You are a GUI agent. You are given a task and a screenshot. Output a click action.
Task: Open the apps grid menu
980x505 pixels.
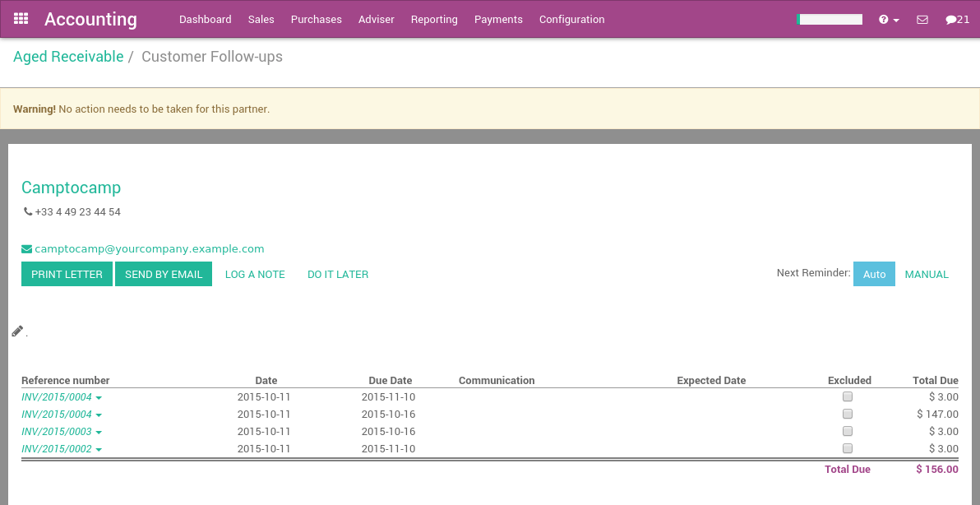tap(21, 18)
